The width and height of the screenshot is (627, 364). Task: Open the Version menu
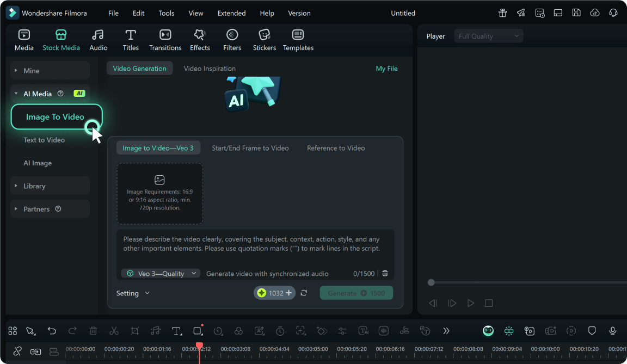coord(299,13)
